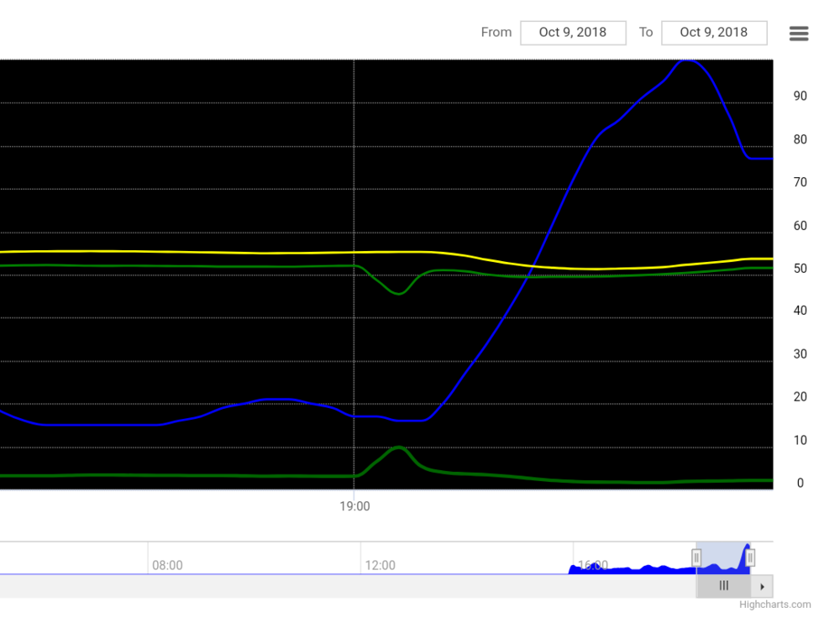Click the highlighted range in the navigator
This screenshot has width=840, height=628.
tap(722, 557)
